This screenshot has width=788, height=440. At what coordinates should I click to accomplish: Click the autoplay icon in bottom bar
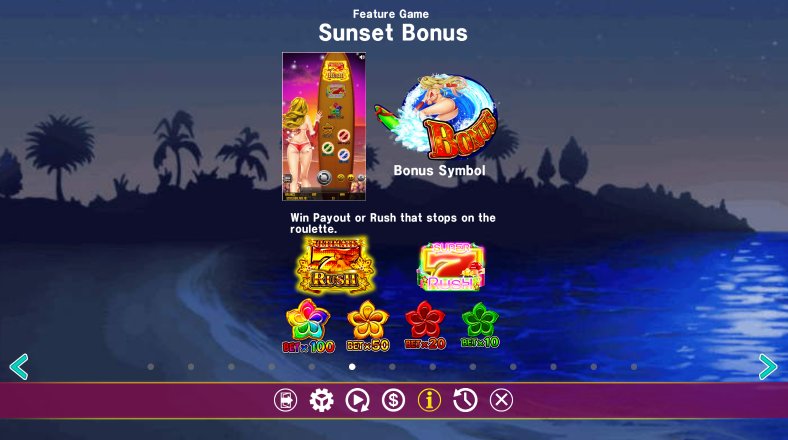coord(357,400)
